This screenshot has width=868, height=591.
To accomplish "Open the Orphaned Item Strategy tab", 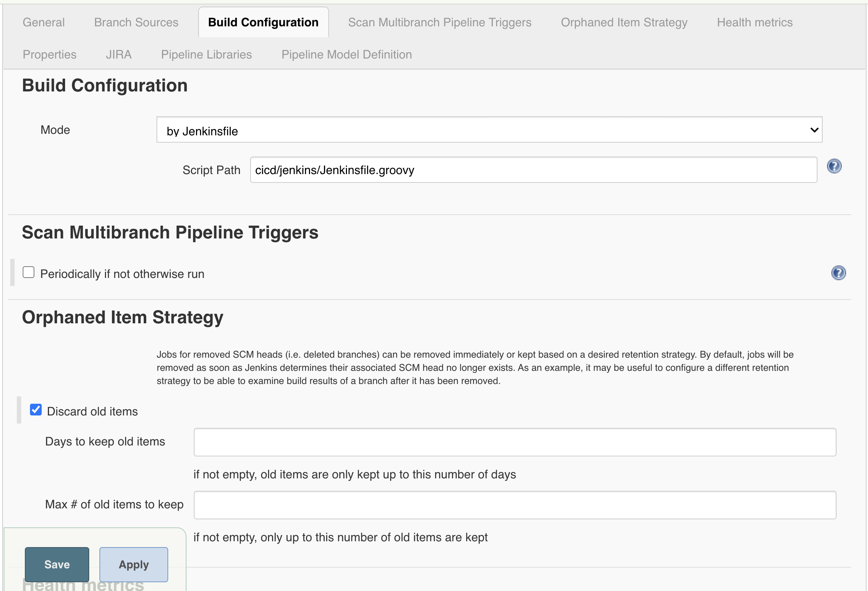I will click(624, 22).
